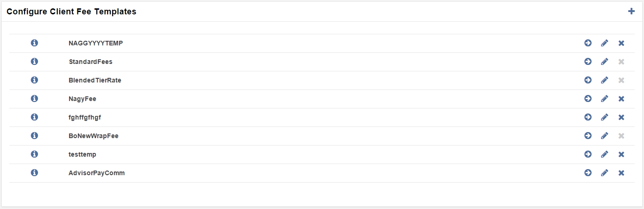Go to fghffgfhgf template via arrow icon
The image size is (644, 209).
tap(588, 117)
